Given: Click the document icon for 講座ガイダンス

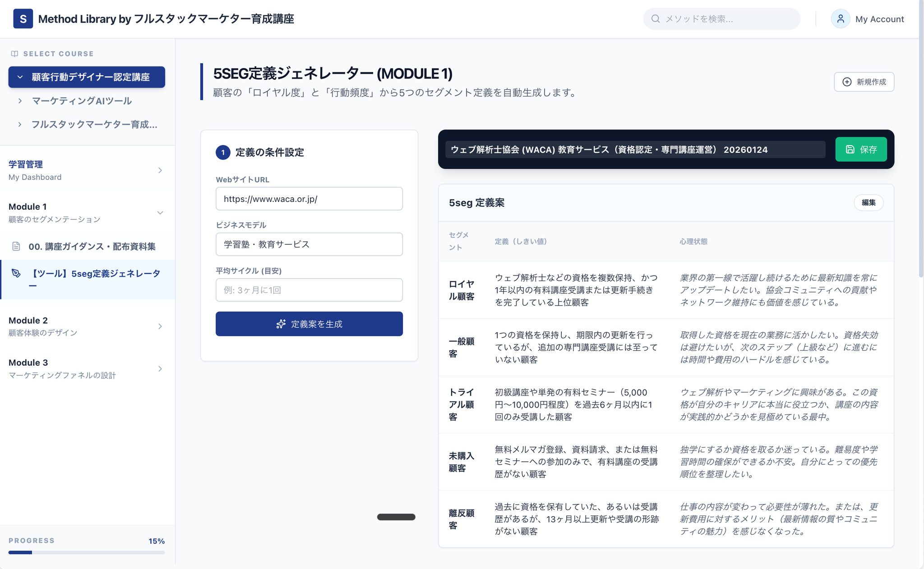Looking at the screenshot, I should click(16, 246).
